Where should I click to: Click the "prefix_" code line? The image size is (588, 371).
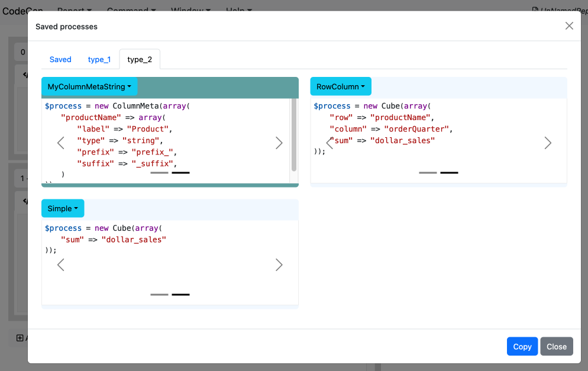tap(127, 152)
